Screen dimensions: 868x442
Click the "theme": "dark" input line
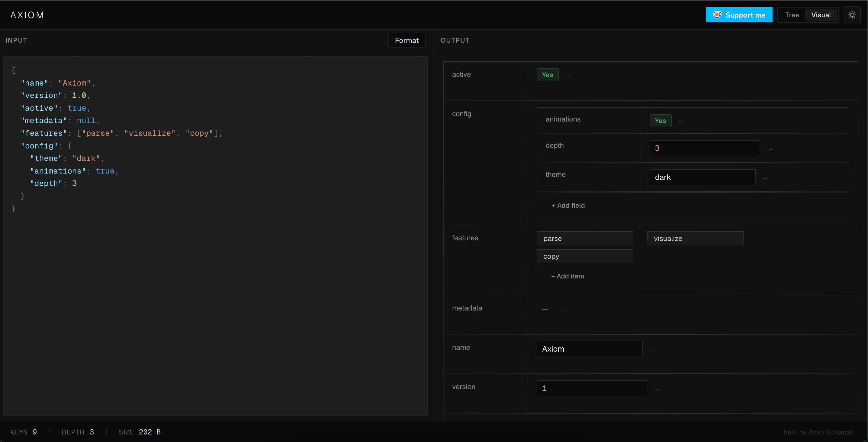(67, 158)
